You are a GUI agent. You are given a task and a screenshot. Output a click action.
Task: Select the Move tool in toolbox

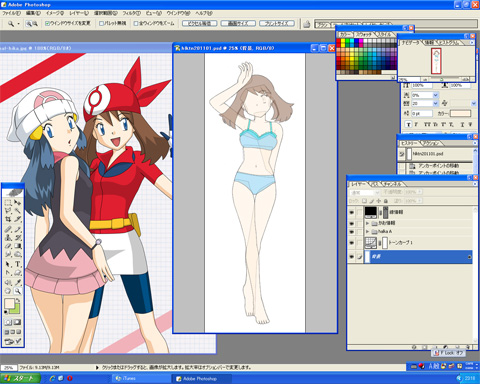18,203
